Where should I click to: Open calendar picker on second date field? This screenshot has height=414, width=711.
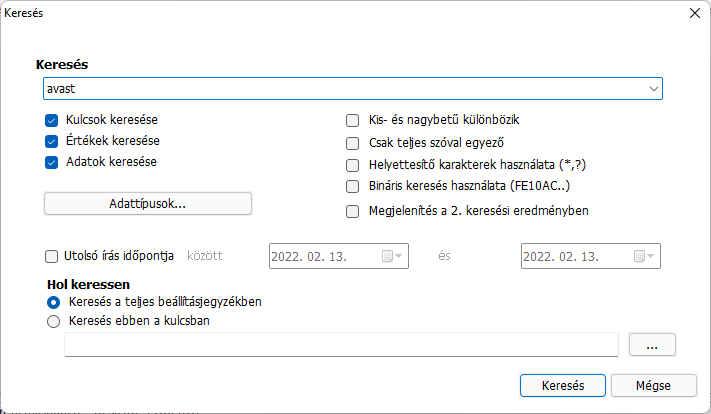click(644, 256)
